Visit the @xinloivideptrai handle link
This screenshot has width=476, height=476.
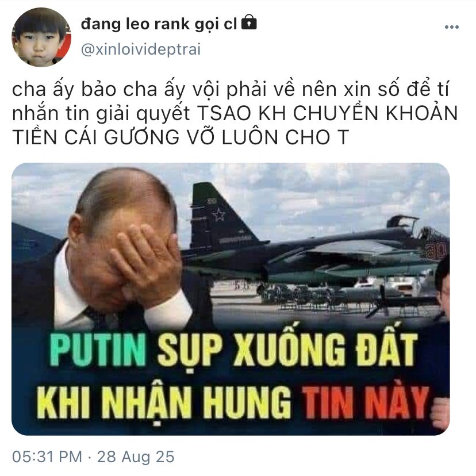coord(141,49)
